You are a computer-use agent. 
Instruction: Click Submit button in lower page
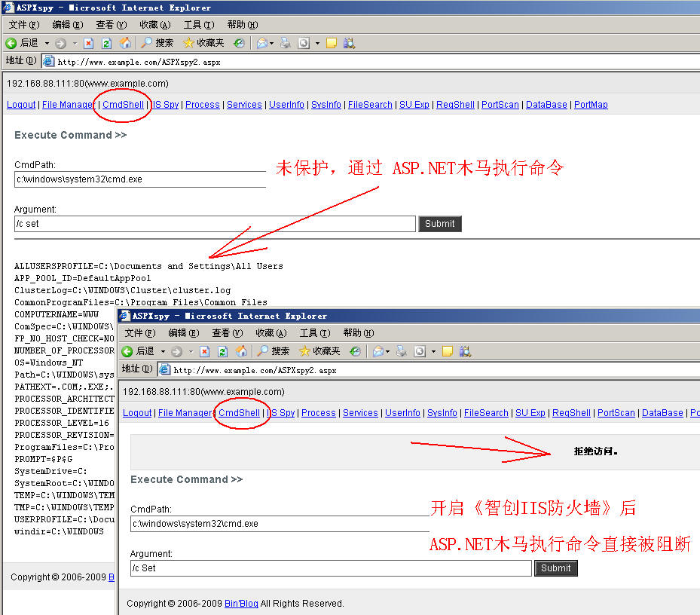coord(556,568)
